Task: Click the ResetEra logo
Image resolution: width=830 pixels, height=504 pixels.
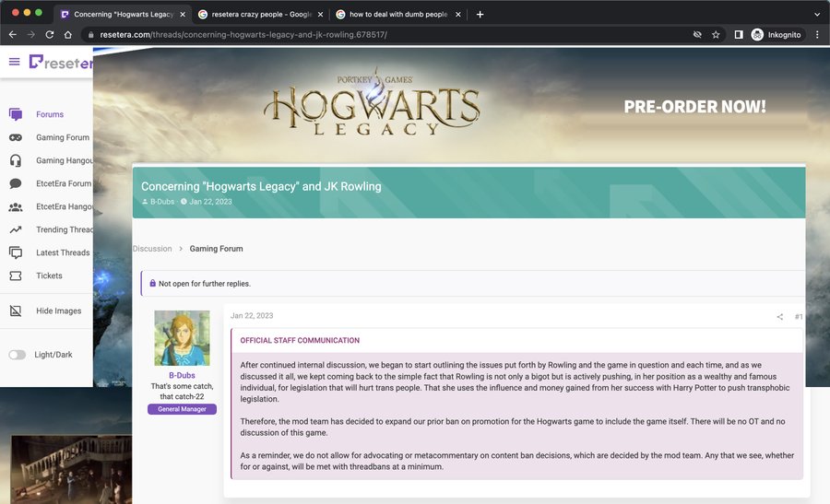Action: click(x=61, y=63)
